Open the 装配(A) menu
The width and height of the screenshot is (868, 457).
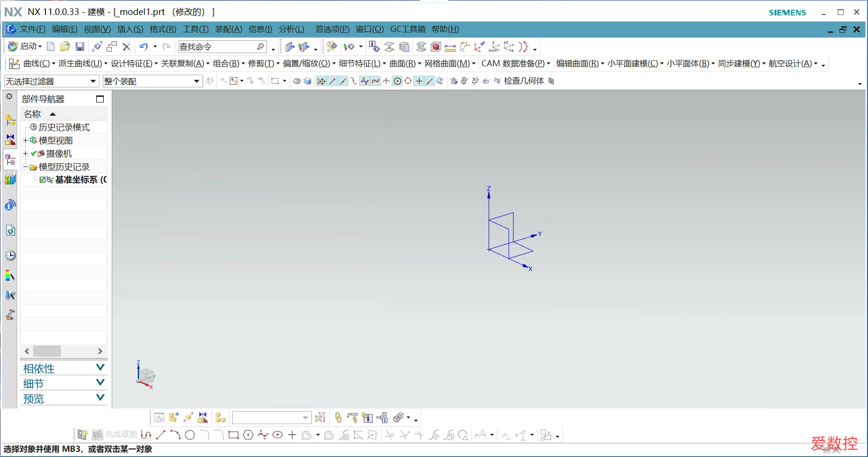[x=228, y=29]
